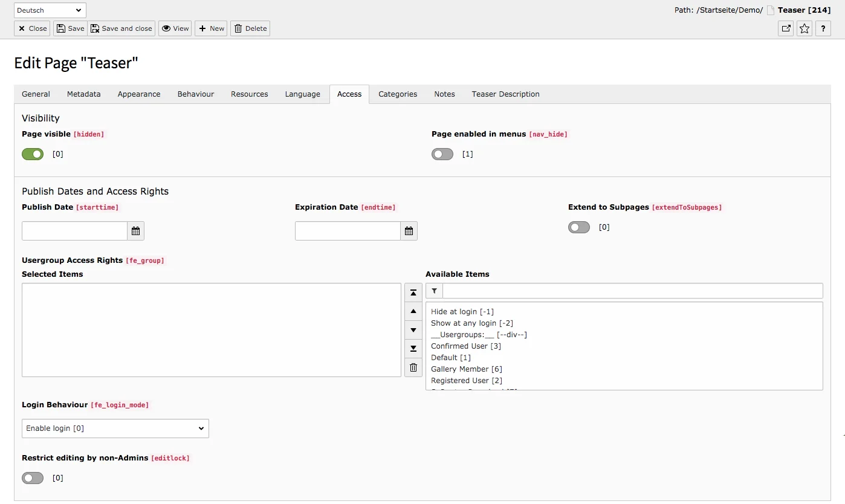Open the Login Behaviour dropdown
845x504 pixels.
[x=115, y=428]
